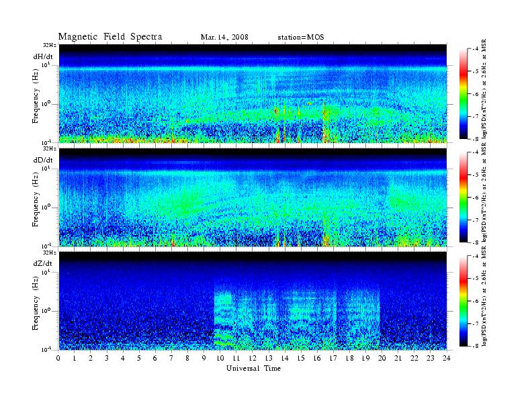Click the log(PSD) label beside dH/dt color bar
The image size is (532, 411).
point(484,89)
